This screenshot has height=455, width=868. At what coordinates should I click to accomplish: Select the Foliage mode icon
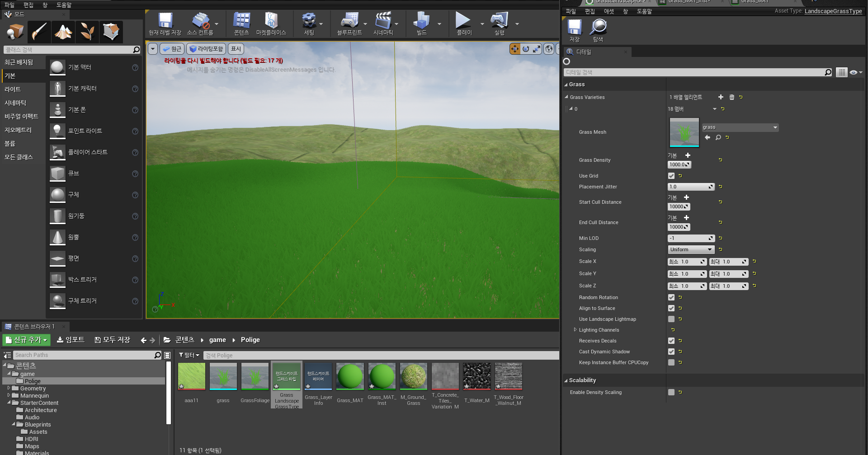pyautogui.click(x=87, y=32)
